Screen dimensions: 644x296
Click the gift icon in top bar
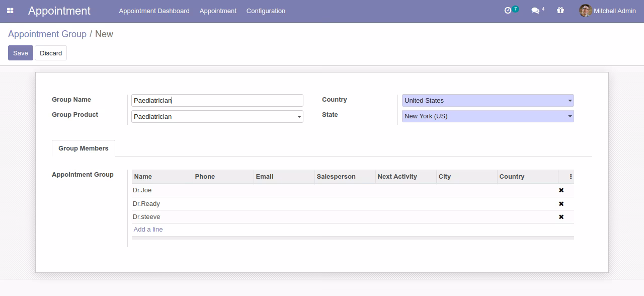coord(560,10)
